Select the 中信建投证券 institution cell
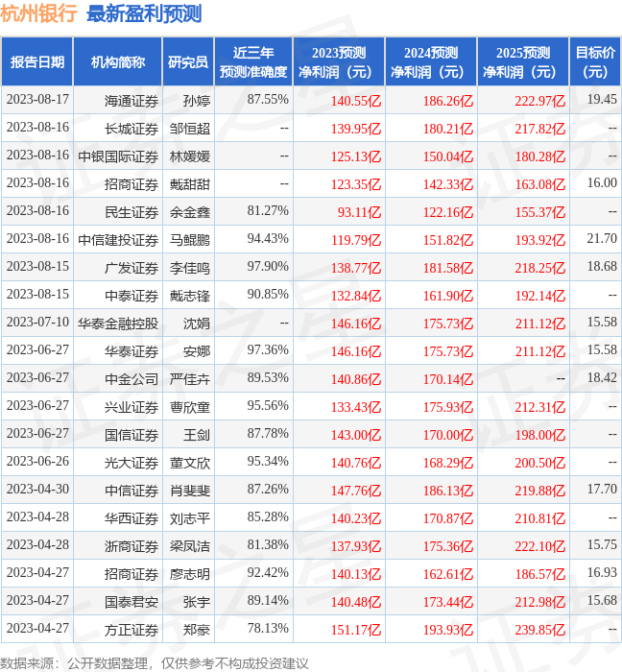This screenshot has height=672, width=622. tap(118, 240)
